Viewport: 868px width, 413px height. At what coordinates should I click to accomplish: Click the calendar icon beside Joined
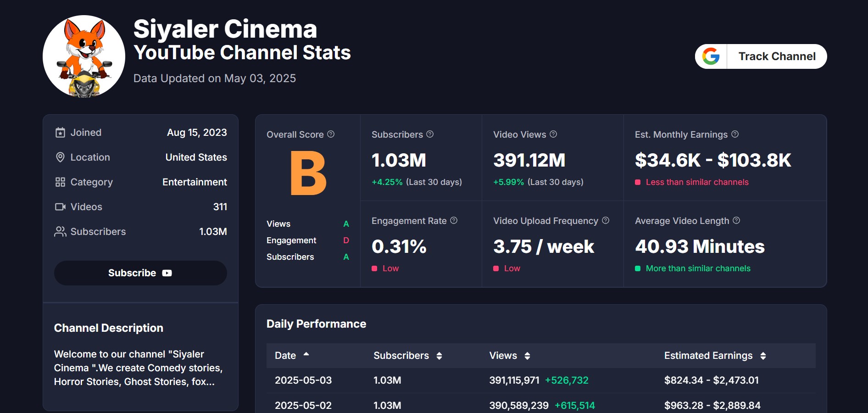pos(60,132)
